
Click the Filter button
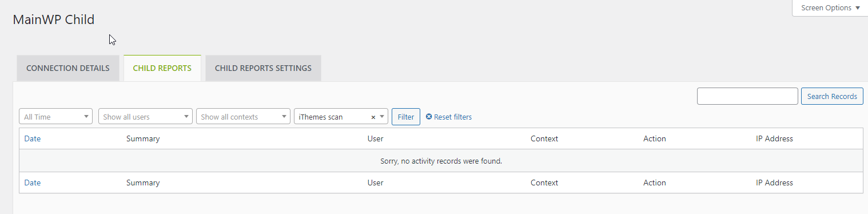[x=406, y=117]
